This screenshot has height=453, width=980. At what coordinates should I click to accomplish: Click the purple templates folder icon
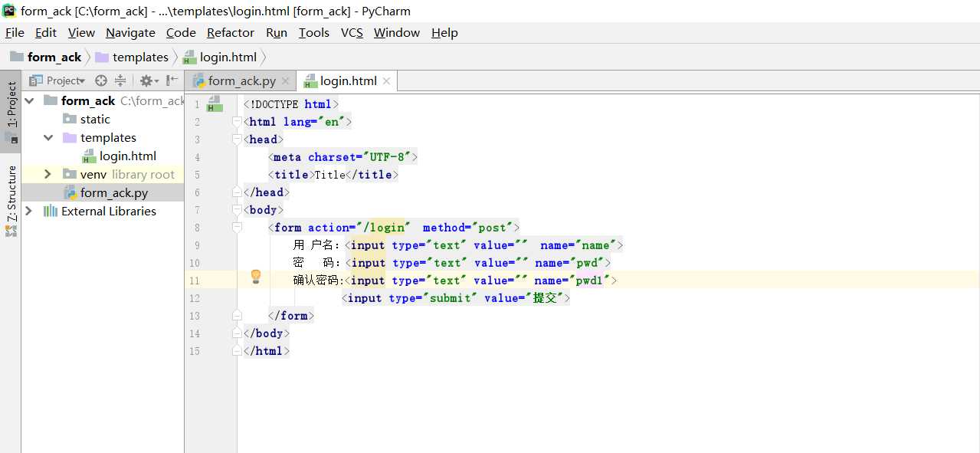click(x=69, y=137)
